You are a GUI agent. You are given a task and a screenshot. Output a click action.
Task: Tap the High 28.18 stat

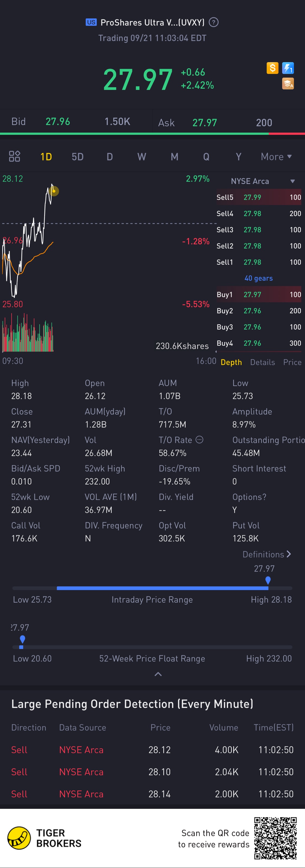point(22,390)
